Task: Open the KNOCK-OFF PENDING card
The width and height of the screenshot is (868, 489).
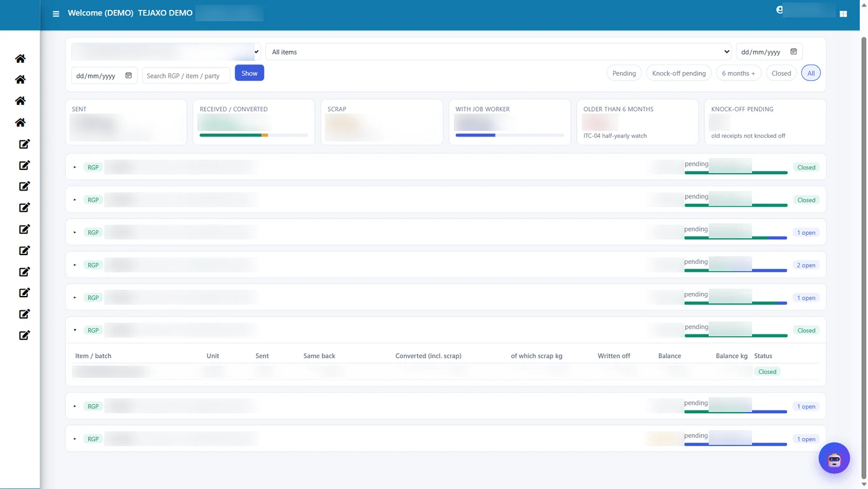Action: (x=765, y=122)
